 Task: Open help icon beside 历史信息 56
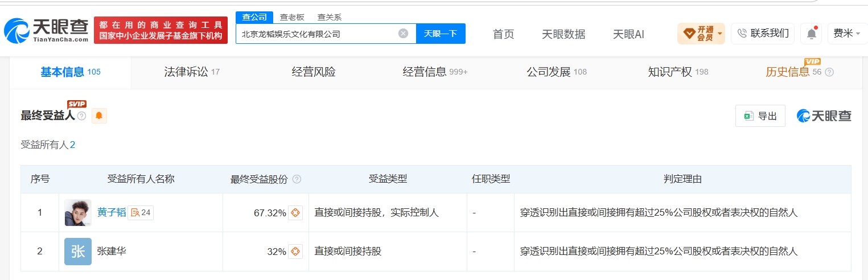coord(829,72)
